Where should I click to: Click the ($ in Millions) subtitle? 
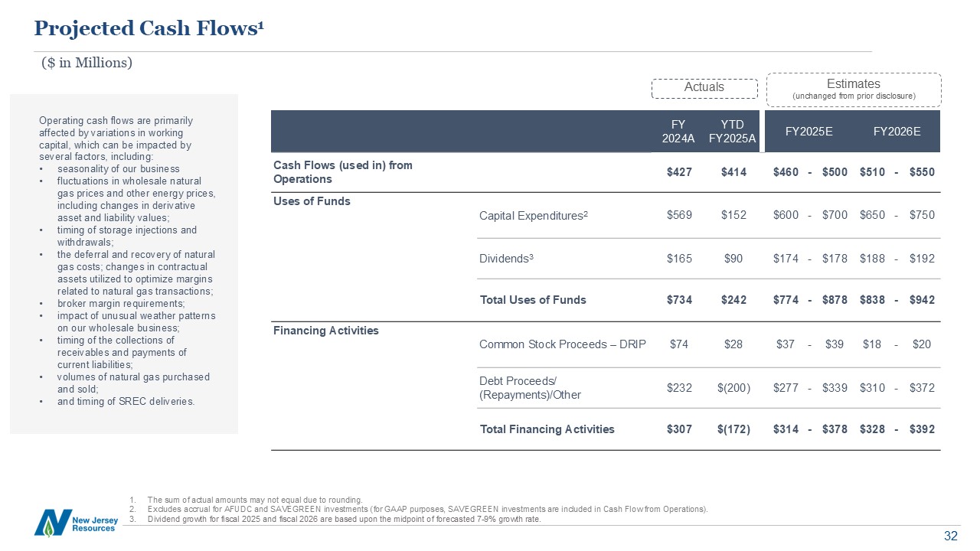pyautogui.click(x=87, y=63)
